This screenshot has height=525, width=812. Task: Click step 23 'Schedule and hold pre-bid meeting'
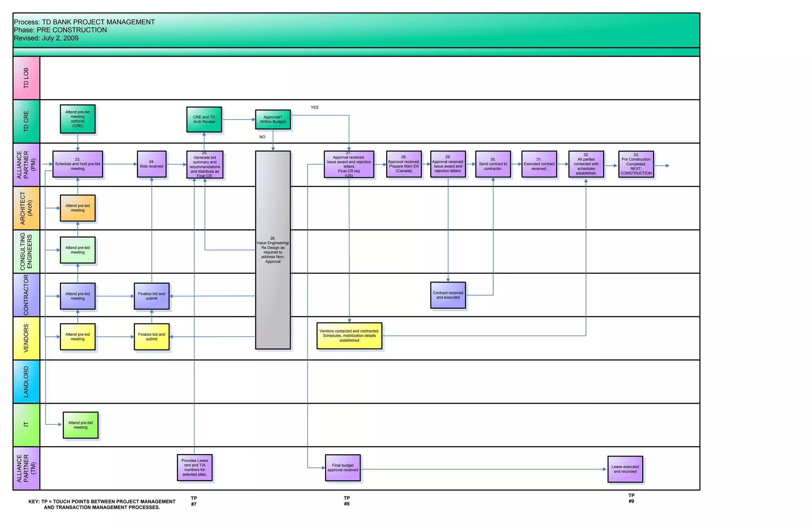tap(78, 164)
